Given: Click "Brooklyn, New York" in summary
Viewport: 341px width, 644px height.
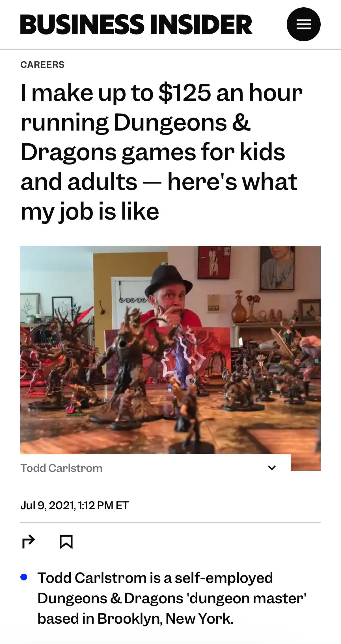Looking at the screenshot, I should 165,618.
